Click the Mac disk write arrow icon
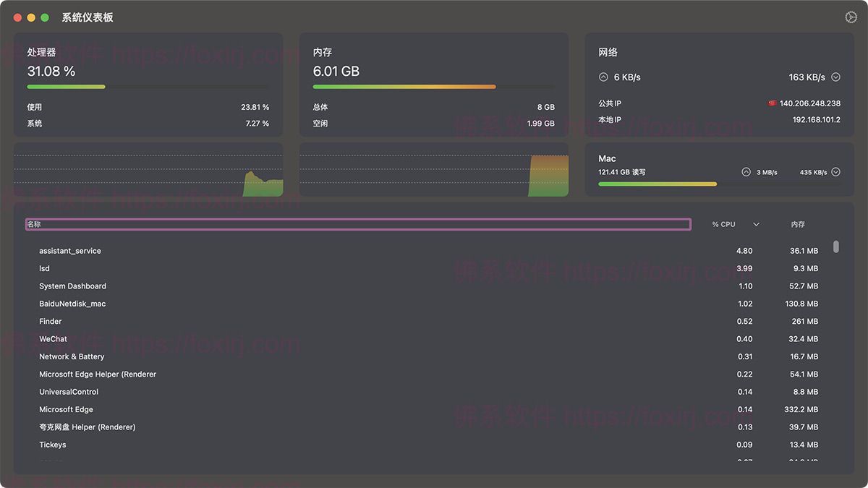This screenshot has width=868, height=488. pyautogui.click(x=835, y=172)
